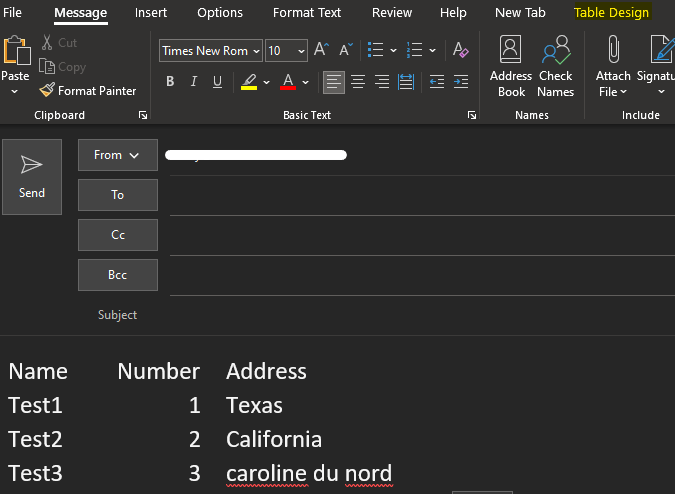Image resolution: width=675 pixels, height=494 pixels.
Task: Select the Message tab
Action: 81,13
